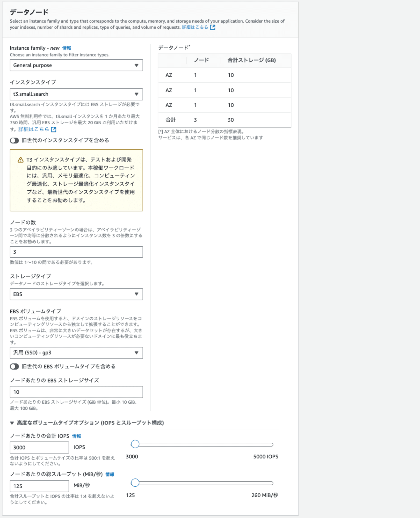Open the Instance family dropdown
The width and height of the screenshot is (420, 518).
(x=76, y=65)
